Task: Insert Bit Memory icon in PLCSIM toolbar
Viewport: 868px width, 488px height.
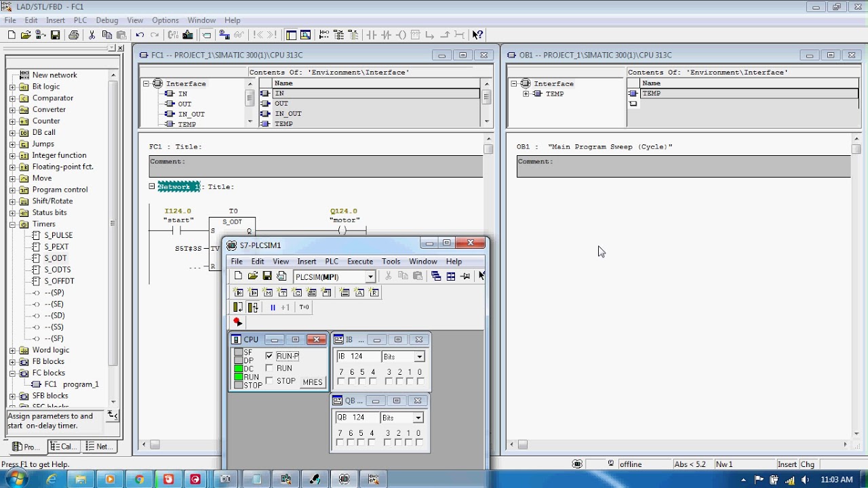Action: tap(268, 293)
